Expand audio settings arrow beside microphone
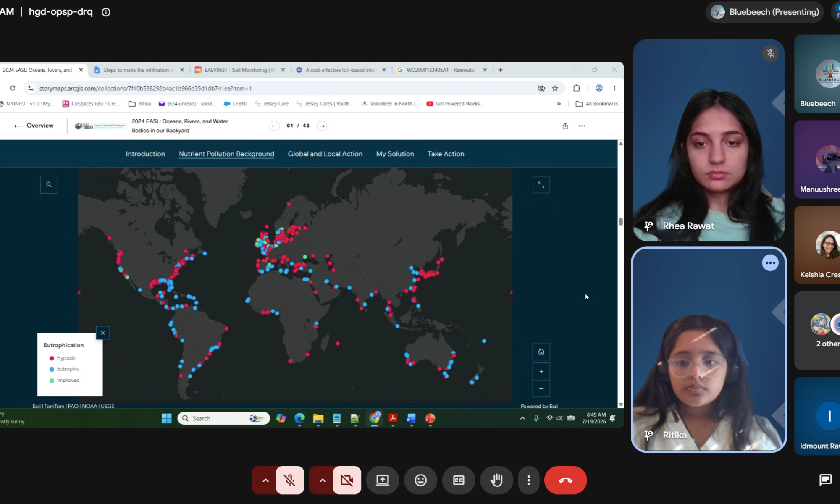Screen dimensions: 840x504 265,480
